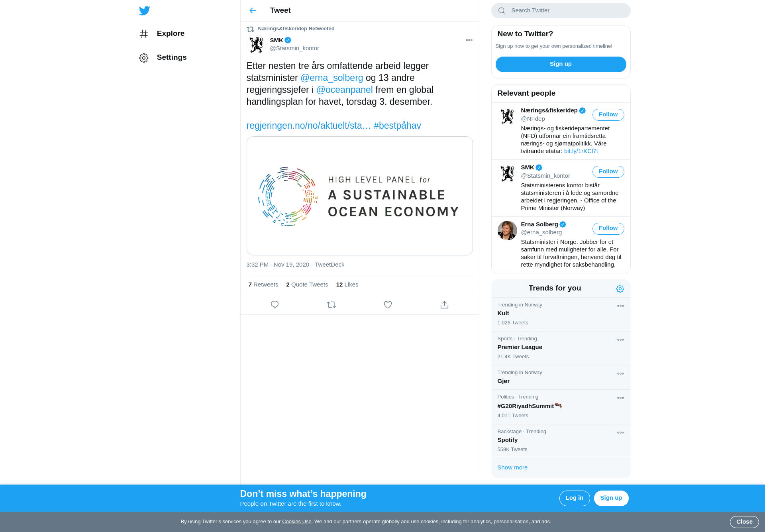Retweet the SMK tweet
This screenshot has height=532, width=765.
(x=331, y=304)
